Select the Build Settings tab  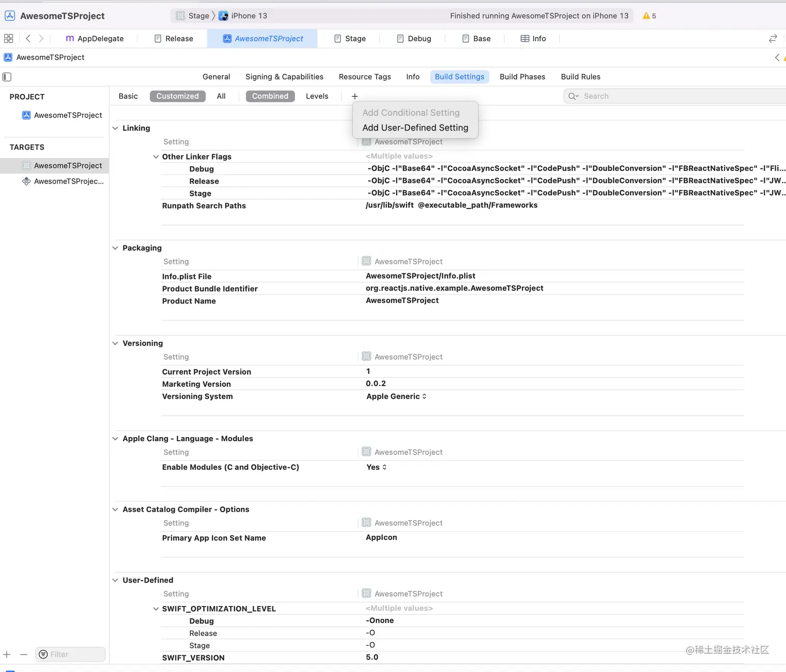click(x=460, y=77)
